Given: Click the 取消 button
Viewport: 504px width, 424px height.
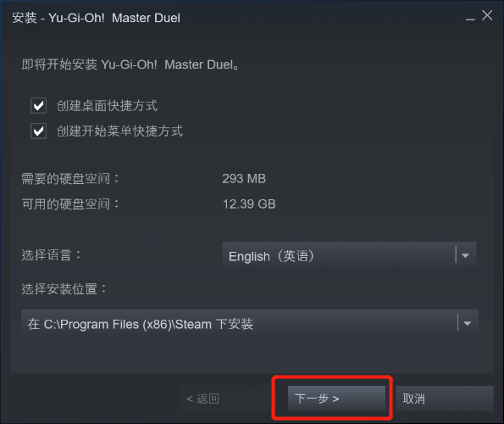Looking at the screenshot, I should point(445,399).
